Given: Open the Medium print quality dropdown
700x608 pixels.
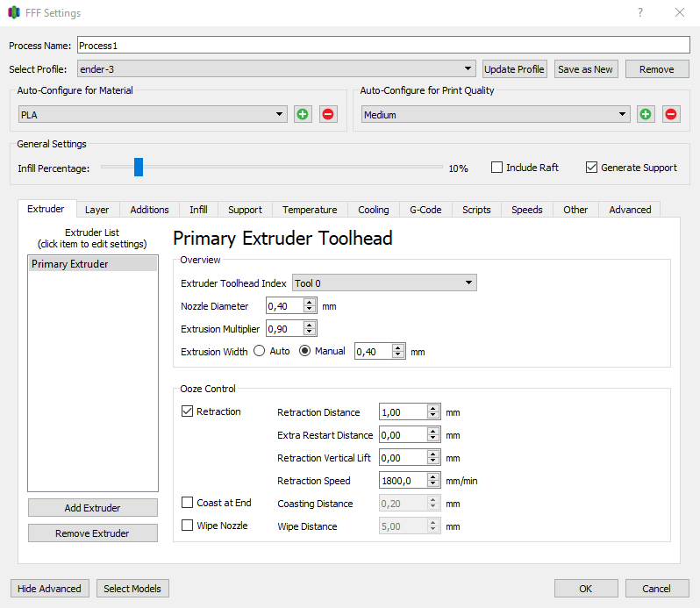Looking at the screenshot, I should click(x=496, y=114).
